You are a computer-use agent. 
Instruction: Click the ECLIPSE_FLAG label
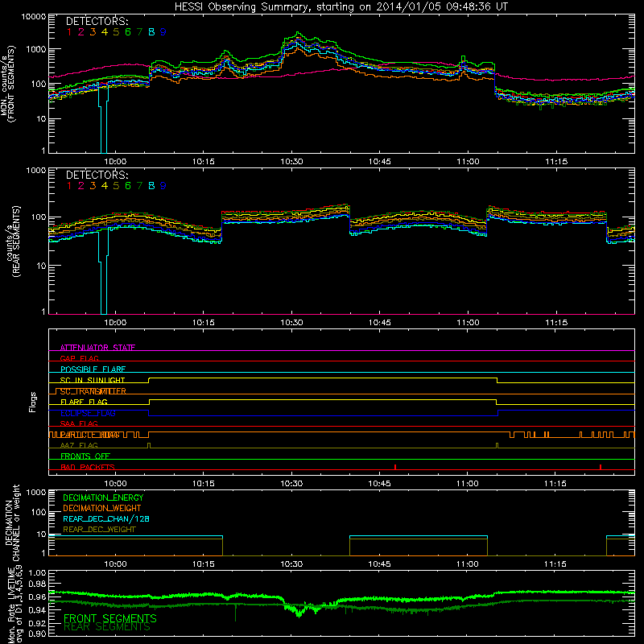(88, 413)
